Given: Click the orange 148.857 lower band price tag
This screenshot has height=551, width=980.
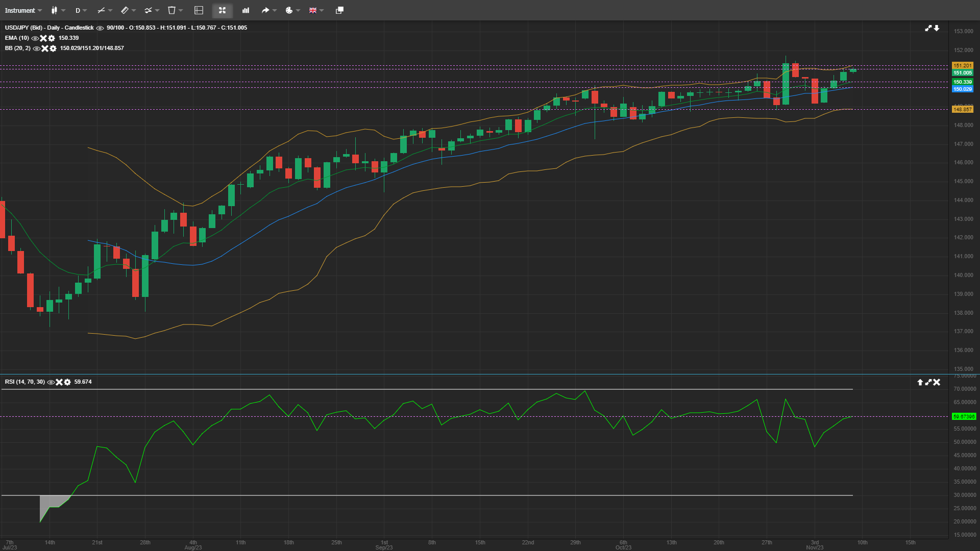Looking at the screenshot, I should [963, 110].
